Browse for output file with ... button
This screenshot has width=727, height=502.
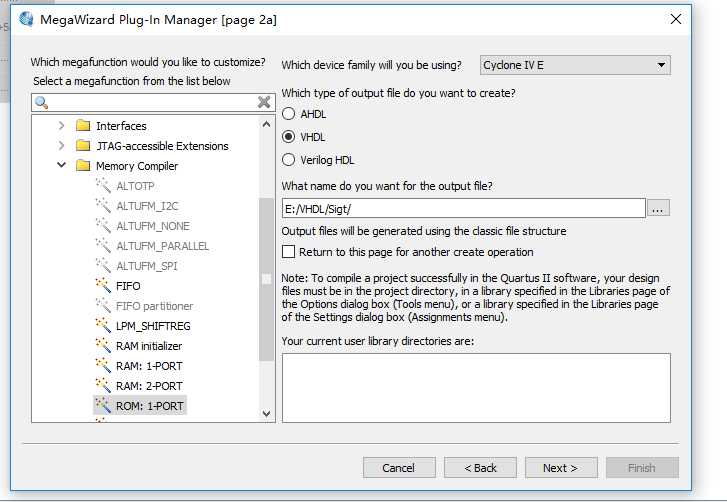point(658,209)
